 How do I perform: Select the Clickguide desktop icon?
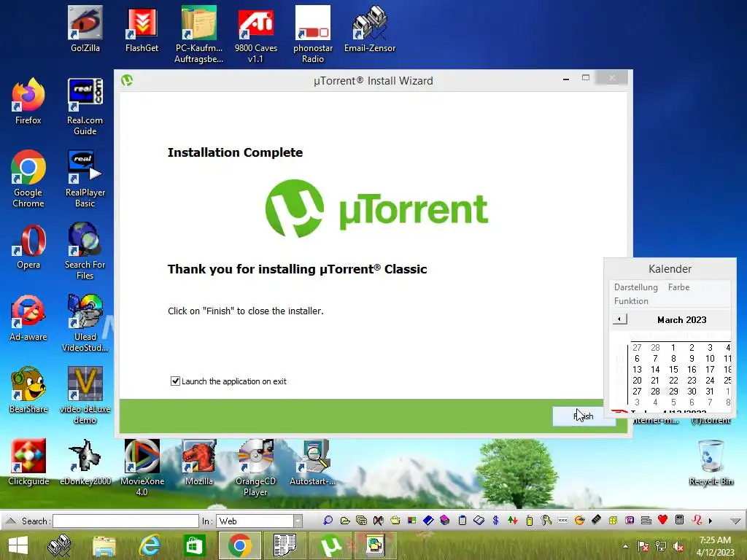28,463
